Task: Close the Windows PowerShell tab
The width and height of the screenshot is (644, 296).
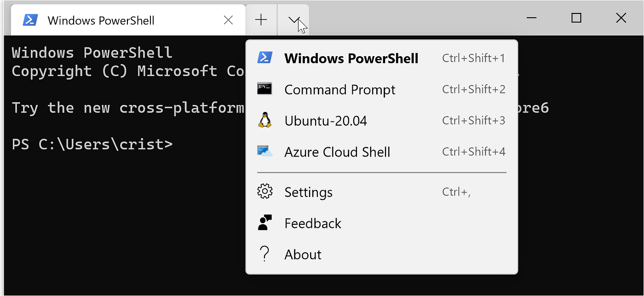Action: coord(228,20)
